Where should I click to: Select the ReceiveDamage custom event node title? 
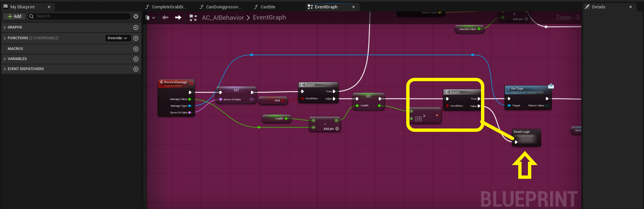point(175,82)
